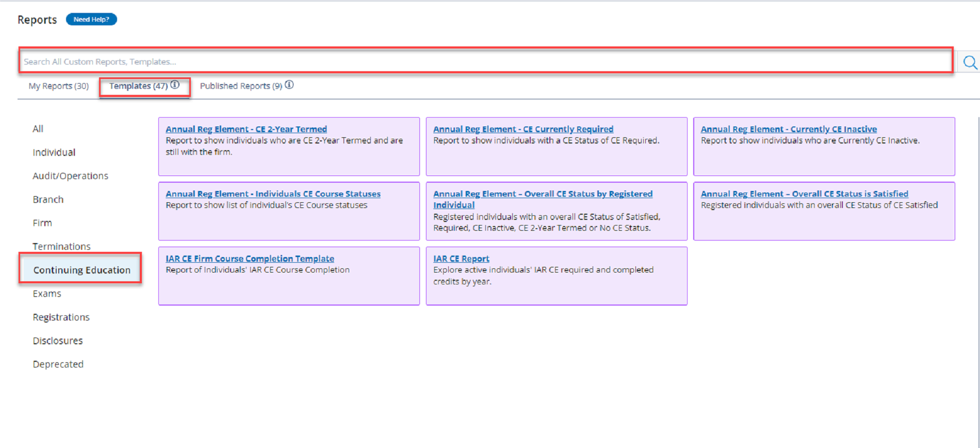Open Annual Reg Element CE Currently Required link
The width and height of the screenshot is (980, 448).
[523, 129]
